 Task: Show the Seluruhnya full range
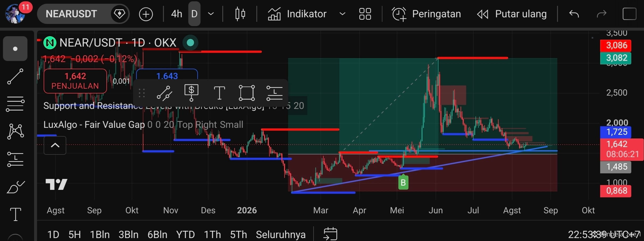coord(281,235)
